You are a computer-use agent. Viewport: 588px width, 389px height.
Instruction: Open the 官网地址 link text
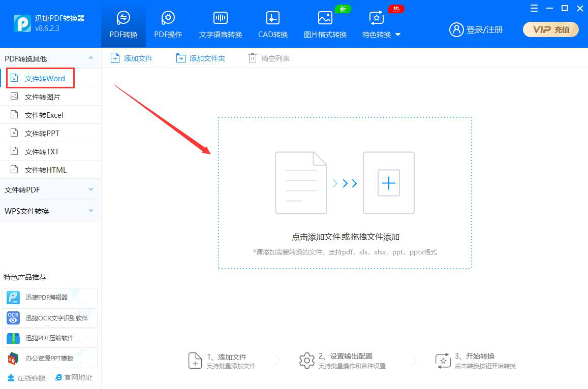pyautogui.click(x=78, y=377)
